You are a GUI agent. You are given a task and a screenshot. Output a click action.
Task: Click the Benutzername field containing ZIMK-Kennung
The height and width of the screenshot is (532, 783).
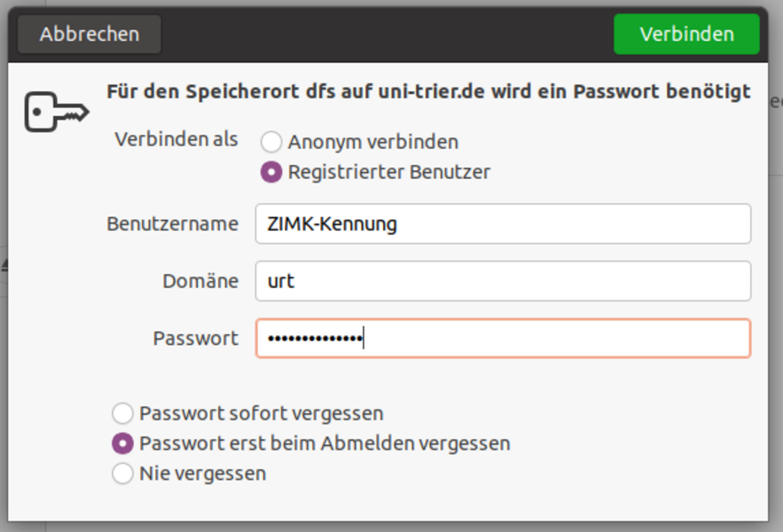502,223
